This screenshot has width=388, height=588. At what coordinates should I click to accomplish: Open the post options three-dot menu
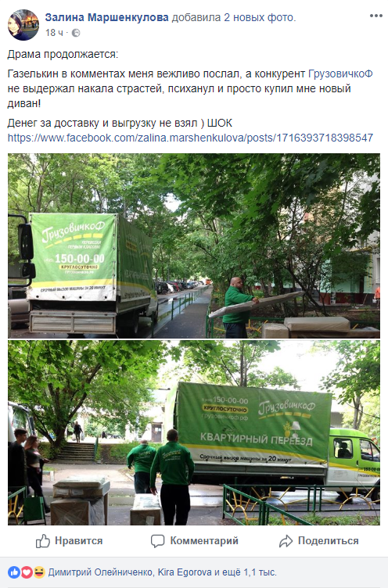(375, 16)
